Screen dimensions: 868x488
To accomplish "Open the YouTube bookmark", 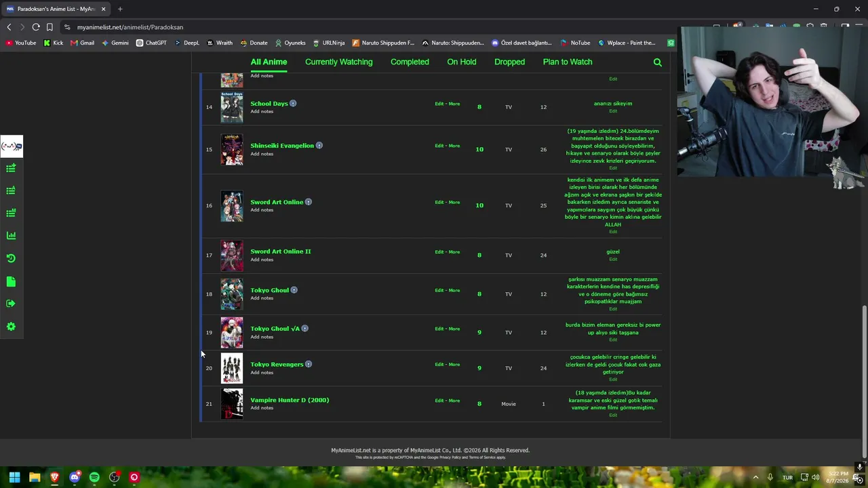I will 20,43.
